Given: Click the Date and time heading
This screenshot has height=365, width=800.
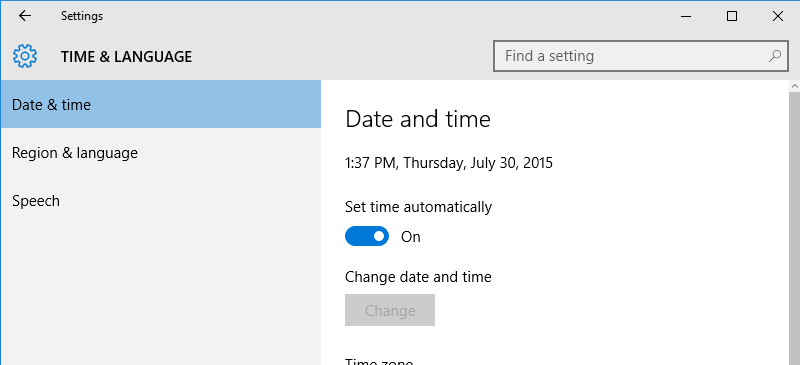Looking at the screenshot, I should point(418,119).
